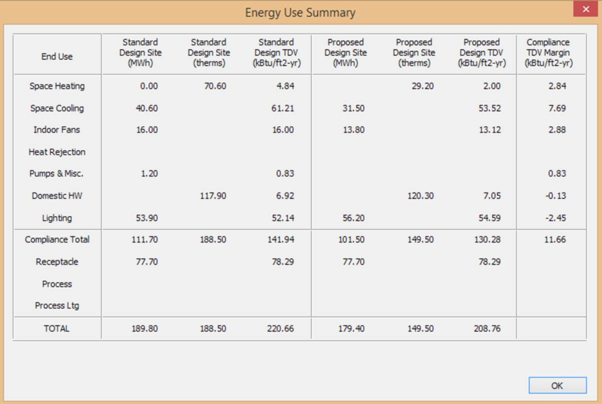Screen dimensions: 602x404
Task: Click the Compliance TDV Margin column header
Action: (549, 53)
